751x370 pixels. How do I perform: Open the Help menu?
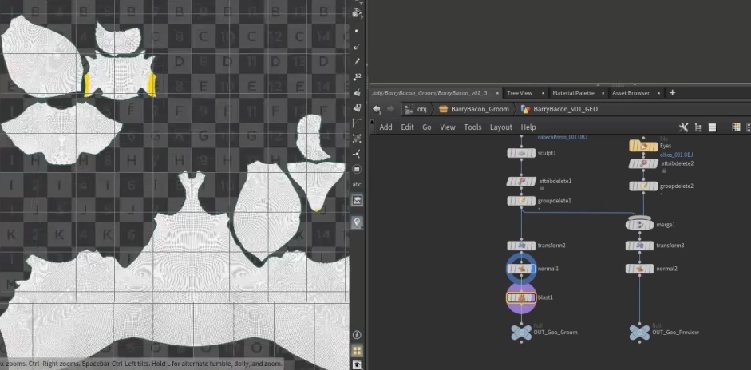pos(528,127)
